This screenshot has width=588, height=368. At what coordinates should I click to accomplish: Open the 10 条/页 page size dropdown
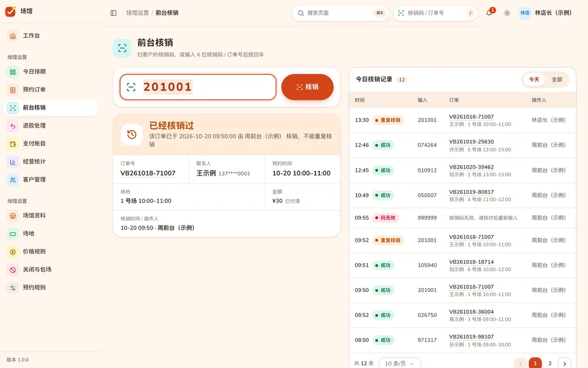pos(399,364)
